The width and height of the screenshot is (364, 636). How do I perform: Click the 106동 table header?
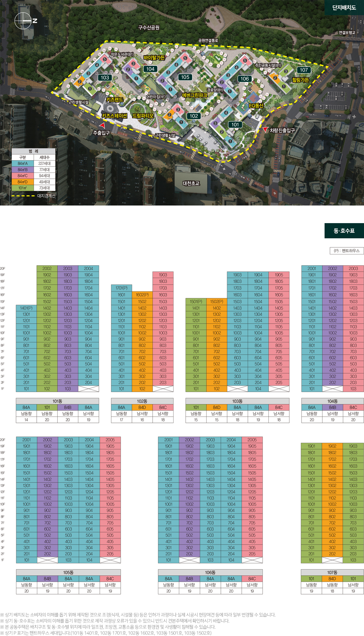(210, 572)
